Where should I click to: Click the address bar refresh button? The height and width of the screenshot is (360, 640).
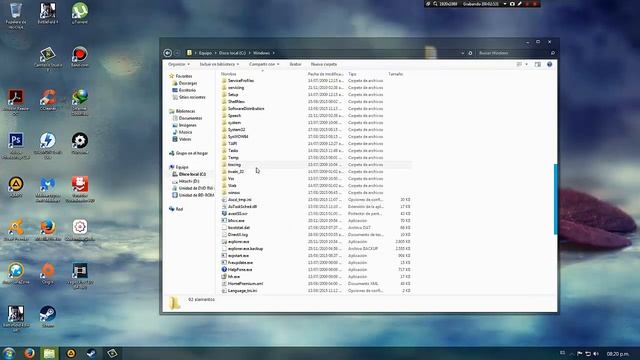click(x=470, y=53)
